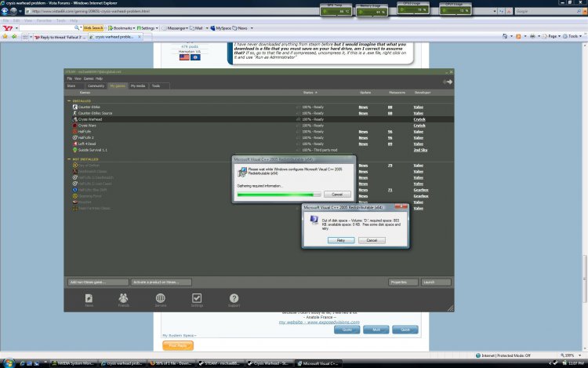
Task: Switch to Steam My media tab
Action: 138,86
